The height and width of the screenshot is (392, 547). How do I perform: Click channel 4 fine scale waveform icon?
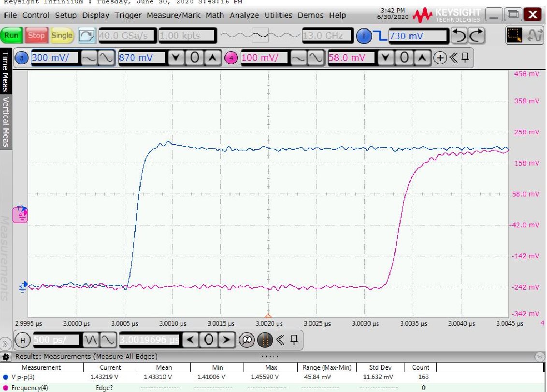316,58
